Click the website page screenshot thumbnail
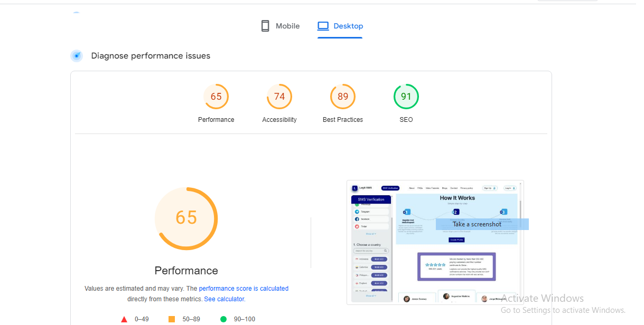 point(435,242)
